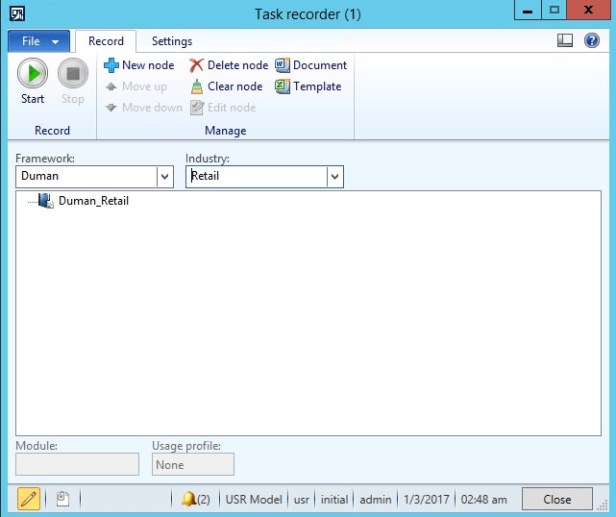Click the clipboard document status icon
The width and height of the screenshot is (616, 517).
tap(62, 499)
